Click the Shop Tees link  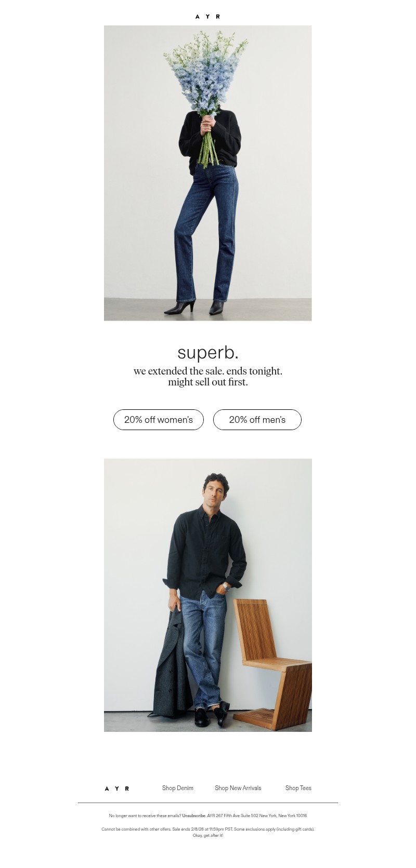(x=298, y=788)
